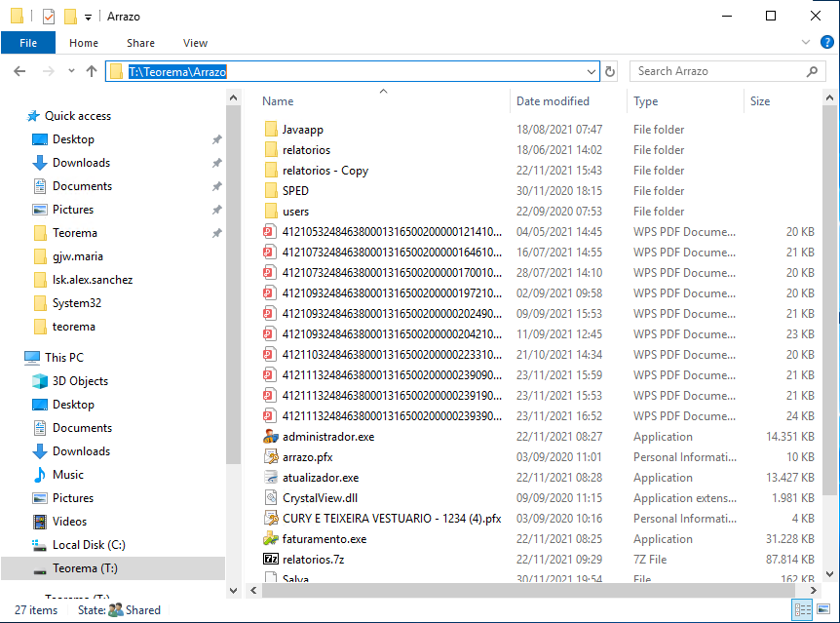840x623 pixels.
Task: Open the Recent locations dropdown arrow
Action: pos(71,71)
